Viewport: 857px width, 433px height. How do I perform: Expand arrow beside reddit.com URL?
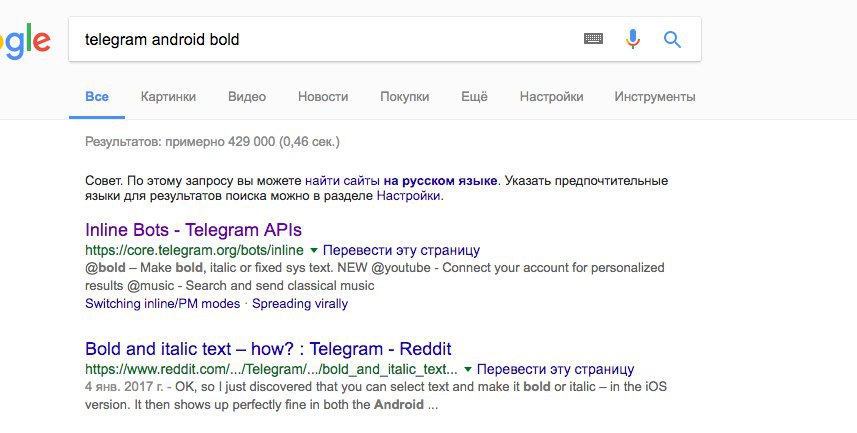click(468, 369)
